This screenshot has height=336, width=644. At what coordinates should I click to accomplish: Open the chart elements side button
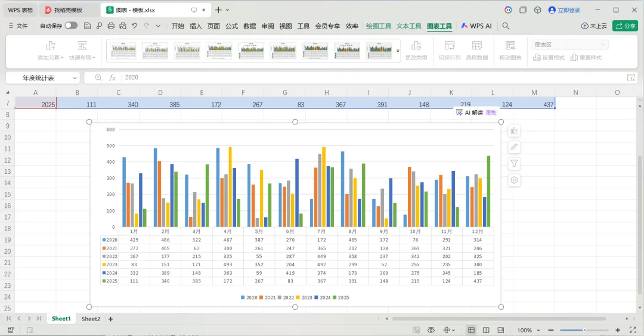[x=514, y=131]
